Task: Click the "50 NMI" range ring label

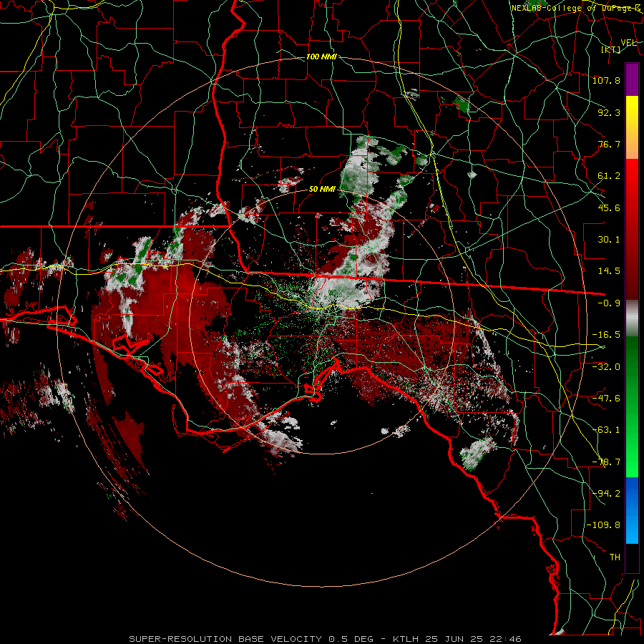Action: 322,189
